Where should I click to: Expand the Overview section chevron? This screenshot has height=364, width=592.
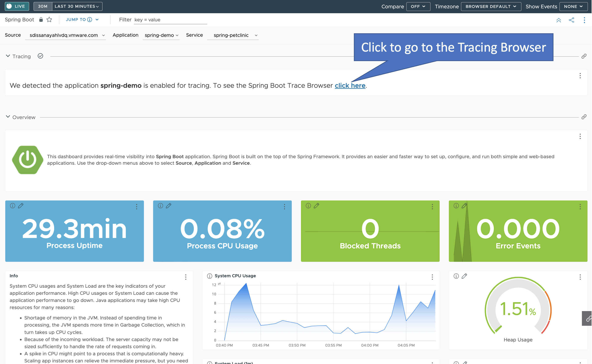[x=8, y=117]
